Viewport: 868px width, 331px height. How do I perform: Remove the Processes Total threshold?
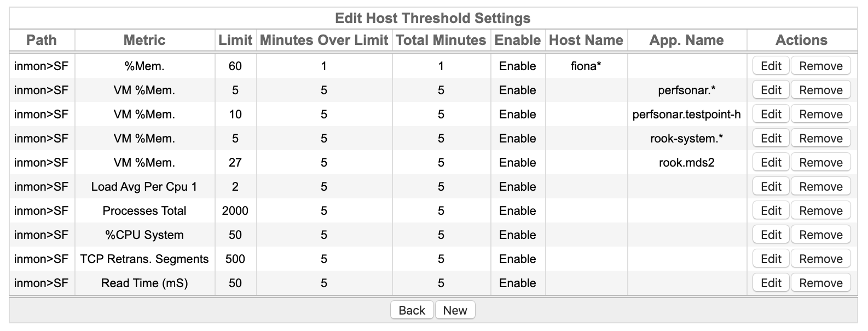[x=820, y=210]
